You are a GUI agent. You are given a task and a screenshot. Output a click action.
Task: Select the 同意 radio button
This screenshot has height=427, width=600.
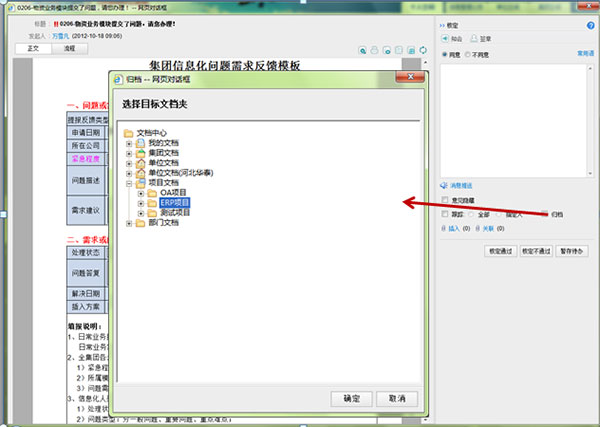(x=445, y=53)
